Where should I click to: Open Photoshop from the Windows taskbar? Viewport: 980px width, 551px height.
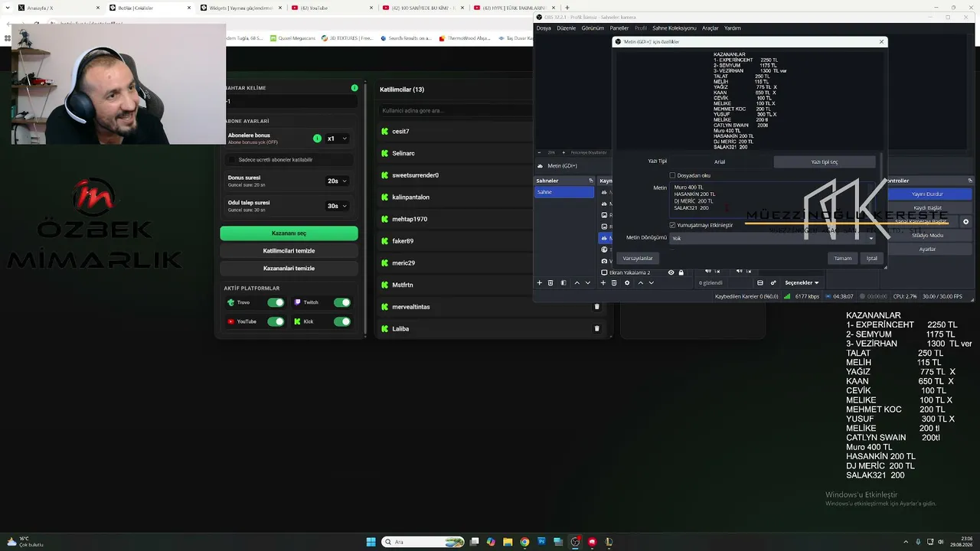pos(541,542)
